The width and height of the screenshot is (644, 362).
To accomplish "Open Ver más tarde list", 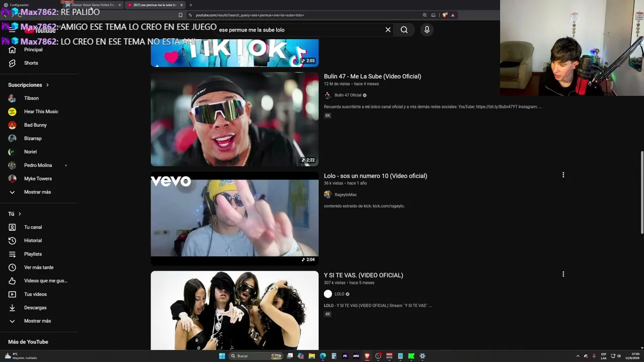I will (39, 267).
